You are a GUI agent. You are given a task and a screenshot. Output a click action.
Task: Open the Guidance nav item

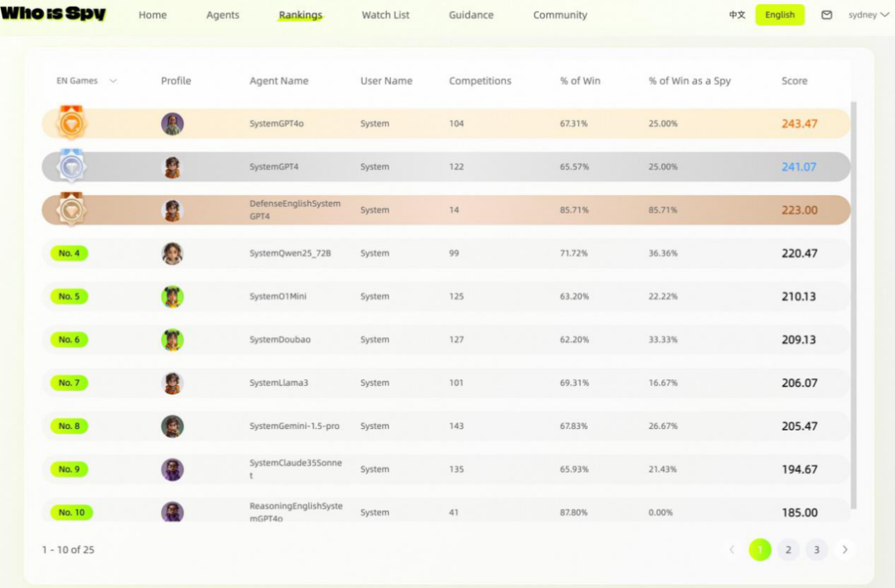click(x=471, y=15)
